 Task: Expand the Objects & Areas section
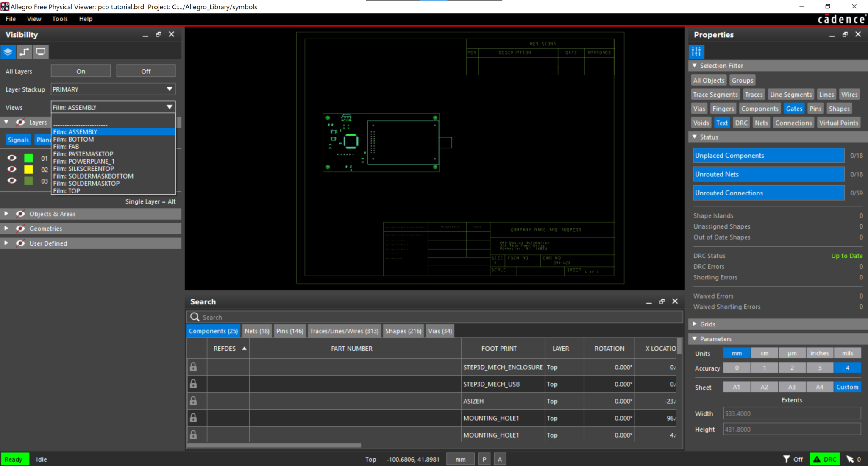point(6,214)
